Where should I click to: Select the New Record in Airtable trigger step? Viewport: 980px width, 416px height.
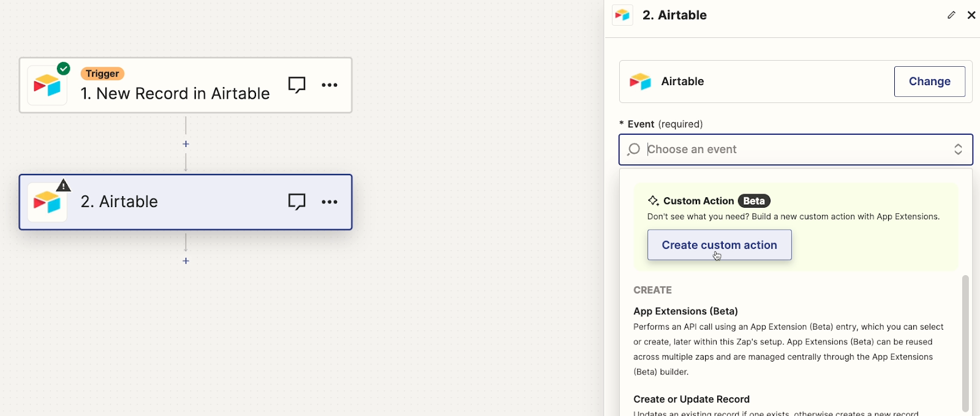coord(186,85)
